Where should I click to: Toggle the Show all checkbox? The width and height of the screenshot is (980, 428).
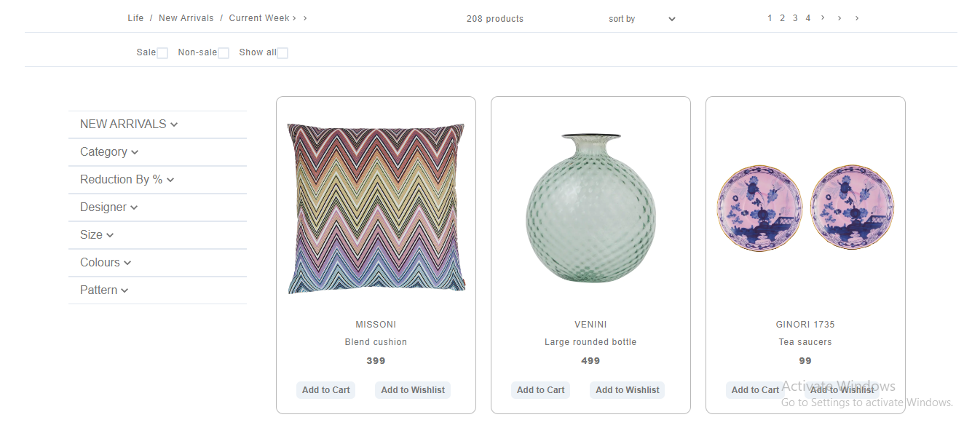[x=282, y=52]
